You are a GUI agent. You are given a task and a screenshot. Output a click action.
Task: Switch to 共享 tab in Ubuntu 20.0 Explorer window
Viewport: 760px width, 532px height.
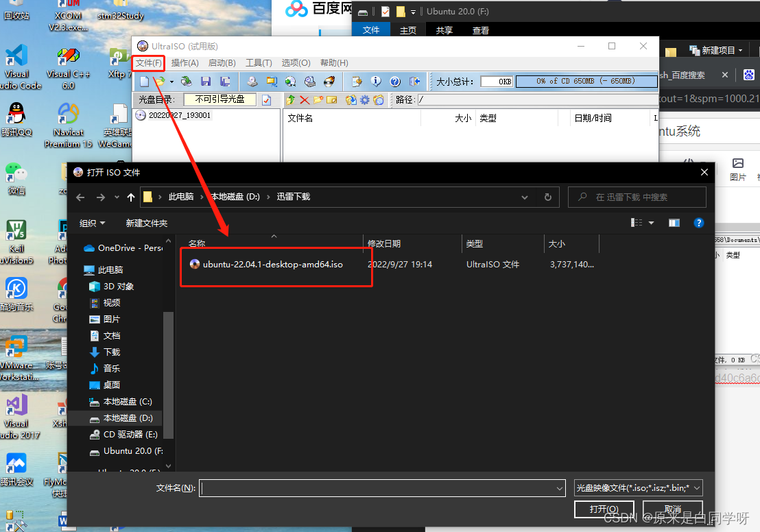pyautogui.click(x=444, y=30)
